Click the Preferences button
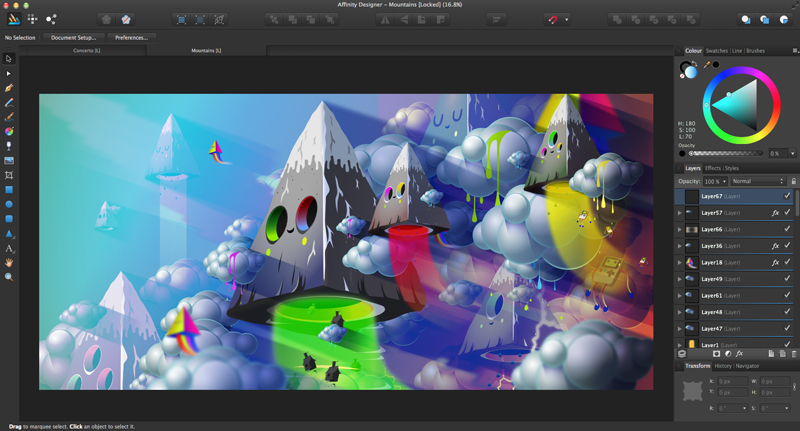Viewport: 800px width, 431px height. click(x=131, y=37)
